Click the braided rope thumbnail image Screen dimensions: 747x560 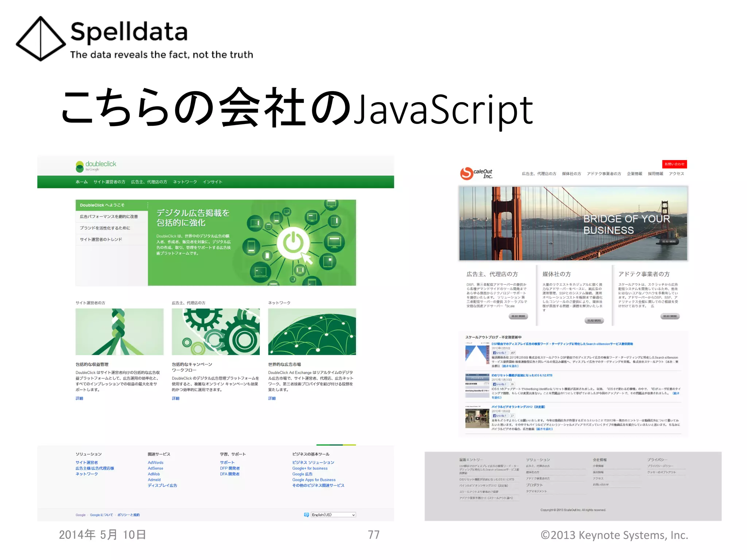pyautogui.click(x=120, y=332)
